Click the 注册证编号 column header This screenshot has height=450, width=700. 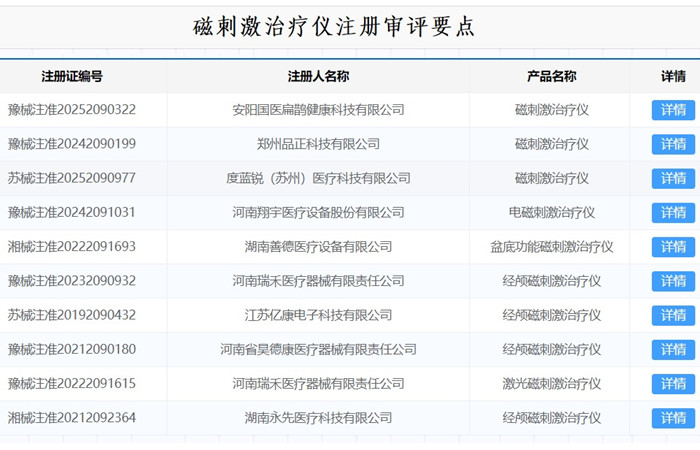pyautogui.click(x=72, y=76)
